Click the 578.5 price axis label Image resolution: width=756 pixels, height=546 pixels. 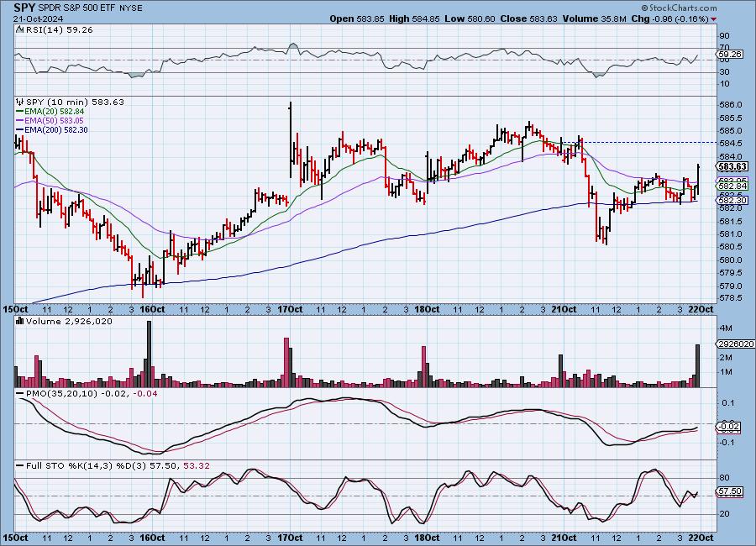click(x=731, y=298)
